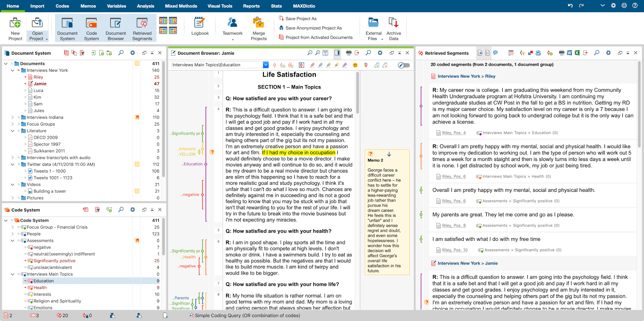Click the Memo 2 note in sidebar

387,212
